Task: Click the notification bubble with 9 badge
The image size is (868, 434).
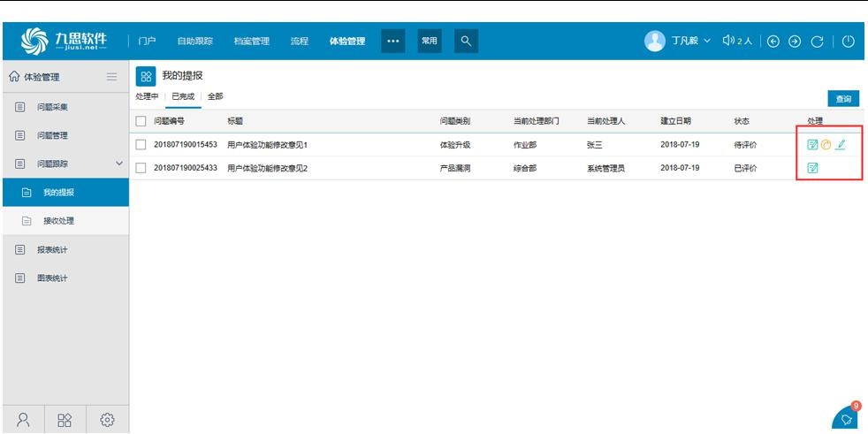Action: point(846,418)
